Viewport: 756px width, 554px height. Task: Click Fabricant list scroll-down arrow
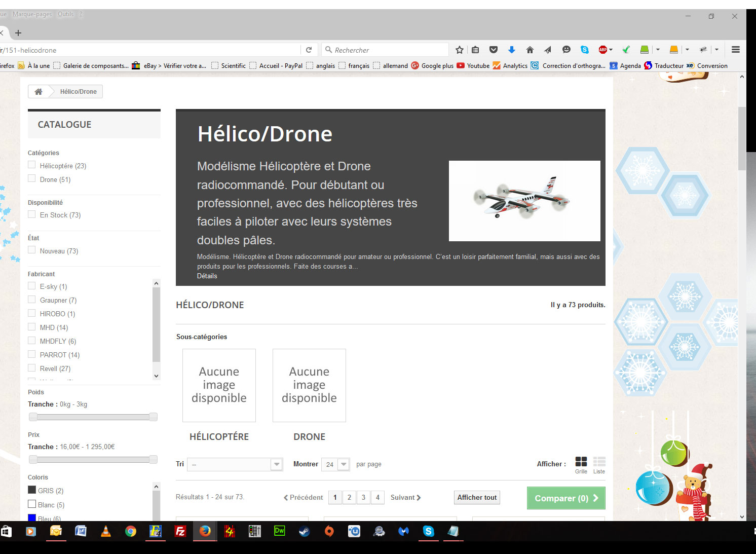(156, 376)
